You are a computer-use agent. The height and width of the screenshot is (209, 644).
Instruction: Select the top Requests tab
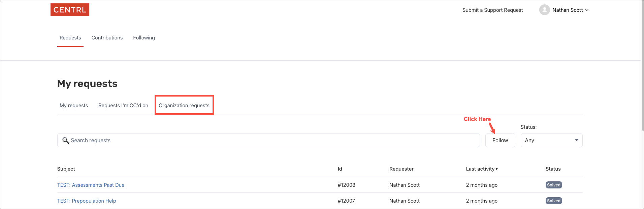coord(70,38)
